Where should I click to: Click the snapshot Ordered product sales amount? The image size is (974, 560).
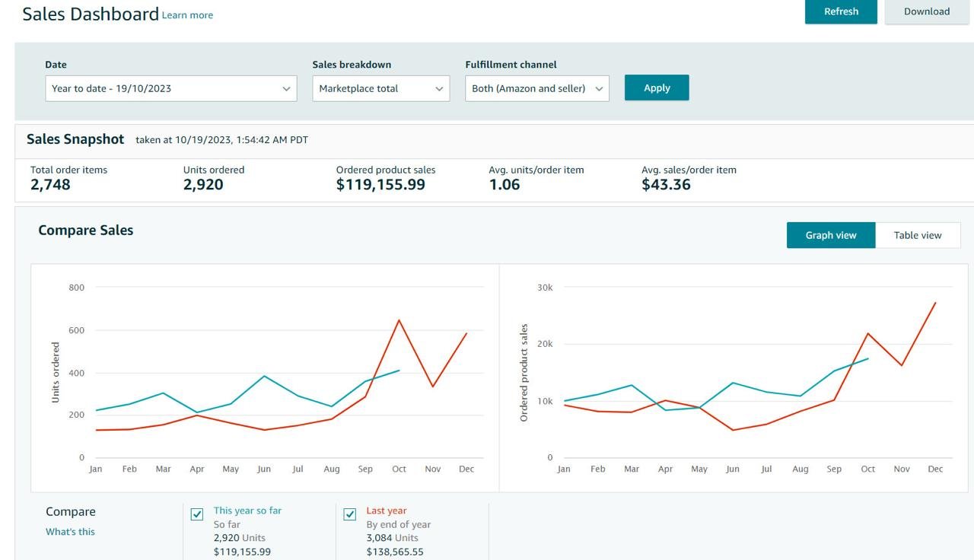tap(380, 185)
